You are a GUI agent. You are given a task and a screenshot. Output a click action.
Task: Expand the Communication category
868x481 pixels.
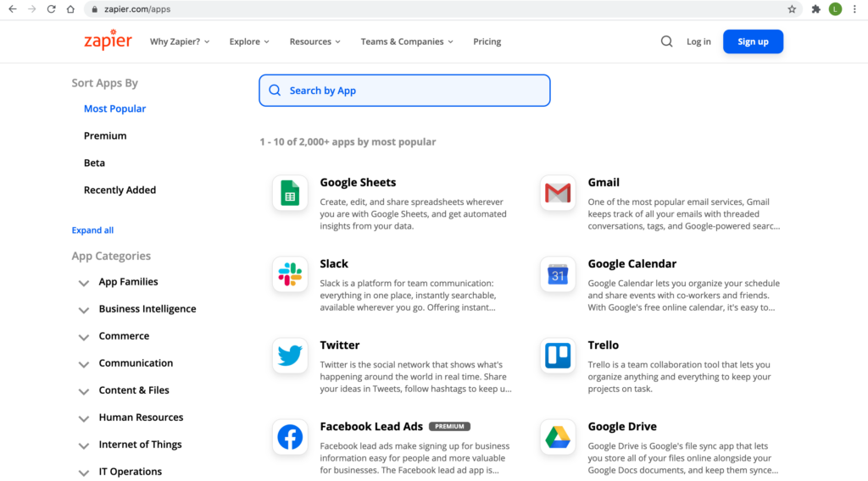[84, 364]
